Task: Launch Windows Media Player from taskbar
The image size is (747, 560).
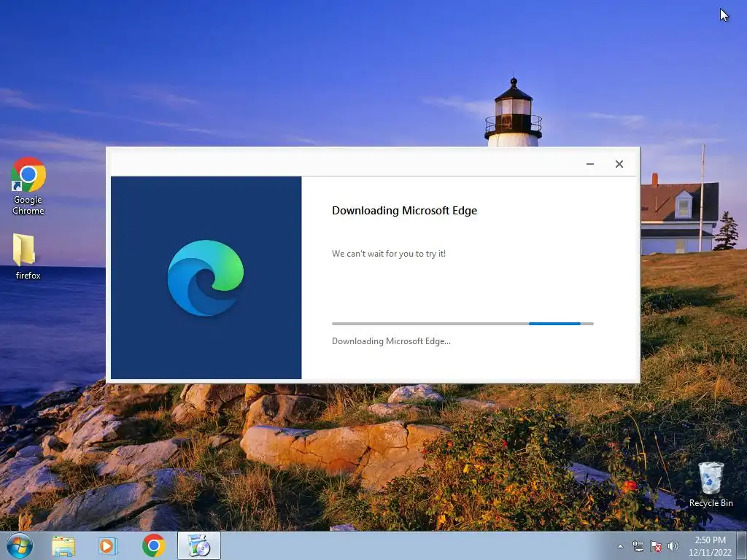Action: pyautogui.click(x=108, y=546)
